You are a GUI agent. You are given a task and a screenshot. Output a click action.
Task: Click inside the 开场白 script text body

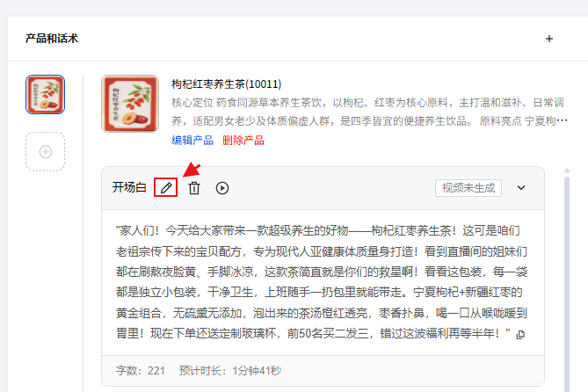322,282
